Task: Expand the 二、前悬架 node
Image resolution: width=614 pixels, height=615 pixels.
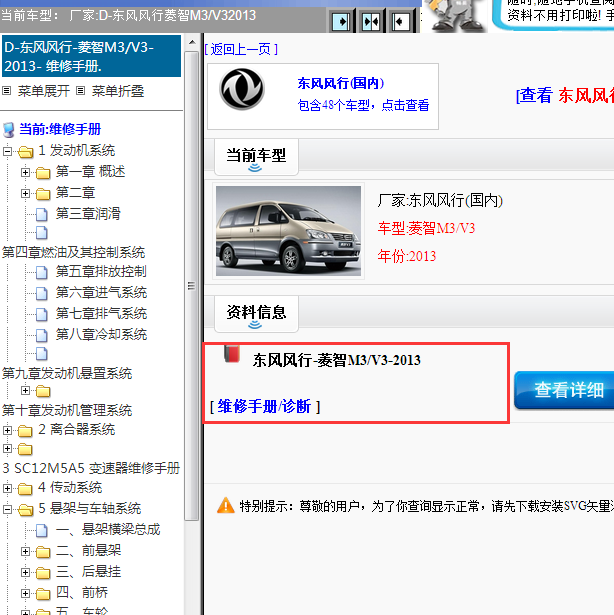Action: tap(26, 552)
